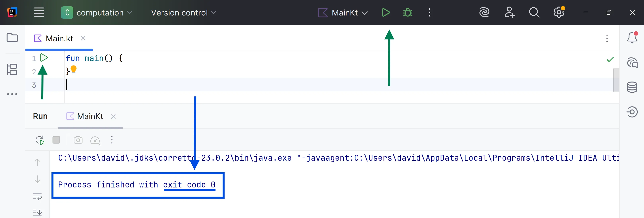This screenshot has height=218, width=644.
Task: Rerun MainKt in the Run tool window
Action: [40, 140]
